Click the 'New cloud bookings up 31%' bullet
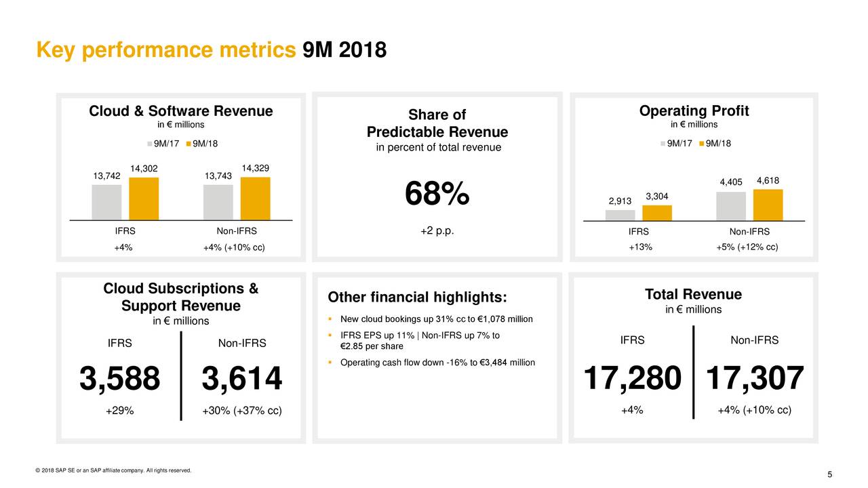 tap(437, 319)
